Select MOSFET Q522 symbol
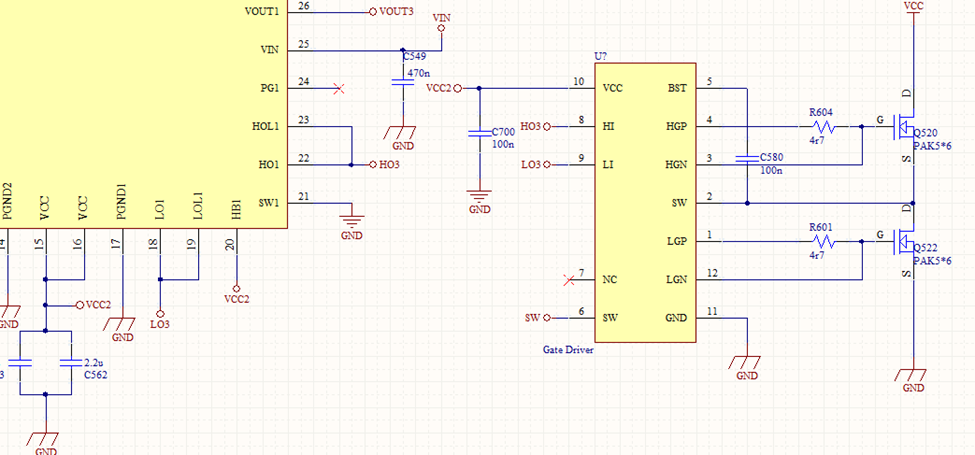The height and width of the screenshot is (455, 975). click(903, 241)
